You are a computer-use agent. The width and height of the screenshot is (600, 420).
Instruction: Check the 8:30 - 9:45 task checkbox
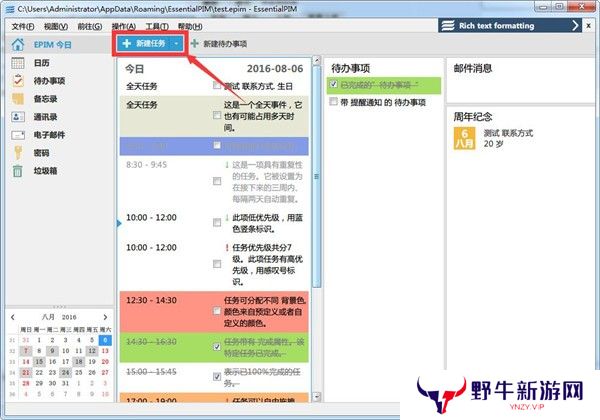point(217,181)
